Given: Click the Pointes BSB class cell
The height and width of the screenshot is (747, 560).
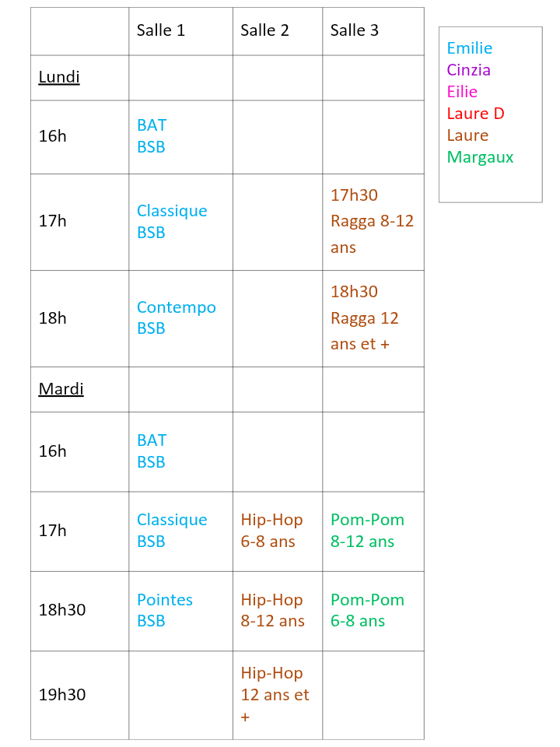Looking at the screenshot, I should (x=165, y=610).
